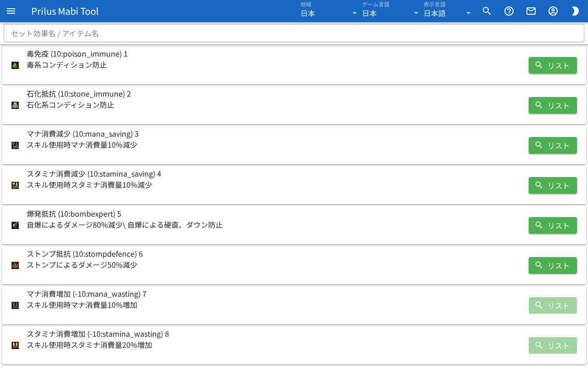The height and width of the screenshot is (368, 588).
Task: Toggle dark mode with the moon icon
Action: (x=575, y=11)
